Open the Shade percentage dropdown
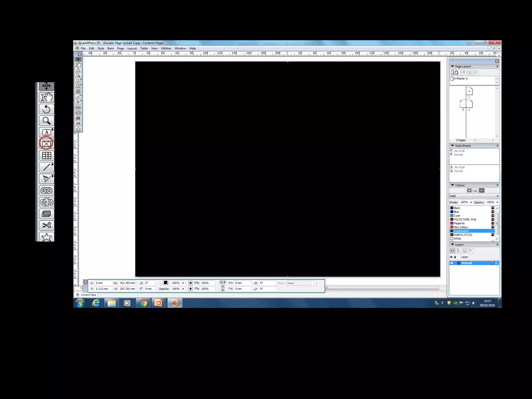This screenshot has height=399, width=532. coord(471,202)
